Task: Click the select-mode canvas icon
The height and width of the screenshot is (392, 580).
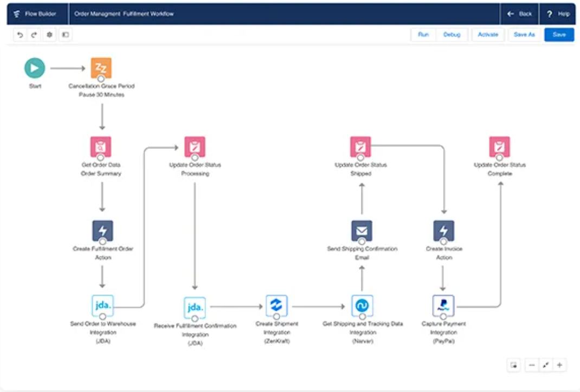Action: coord(514,365)
